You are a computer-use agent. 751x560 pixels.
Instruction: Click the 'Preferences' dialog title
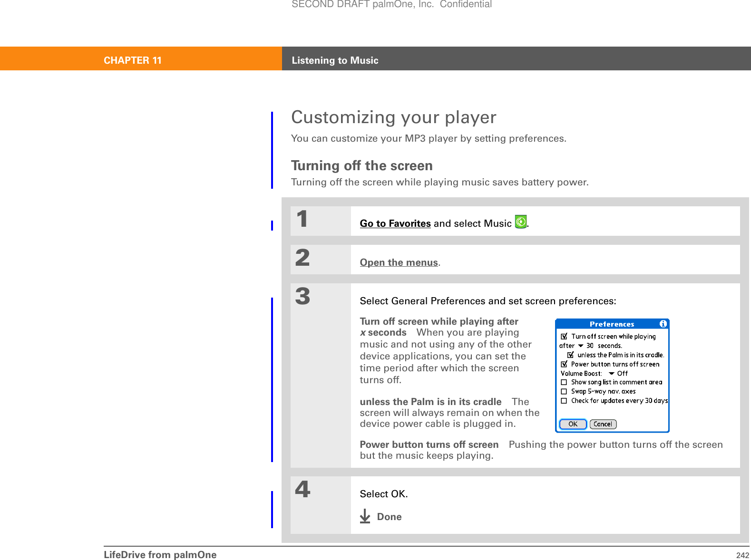612,324
